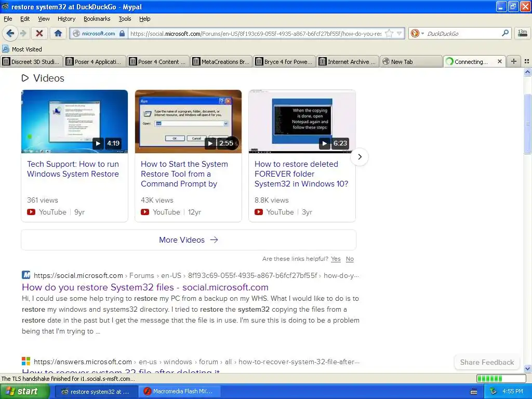Click the Forward arrow button

23,33
